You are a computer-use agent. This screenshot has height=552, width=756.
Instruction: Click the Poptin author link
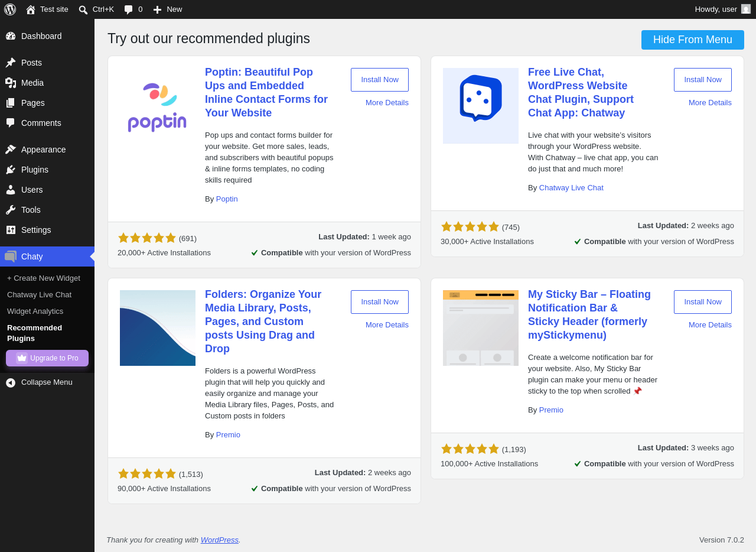[227, 199]
